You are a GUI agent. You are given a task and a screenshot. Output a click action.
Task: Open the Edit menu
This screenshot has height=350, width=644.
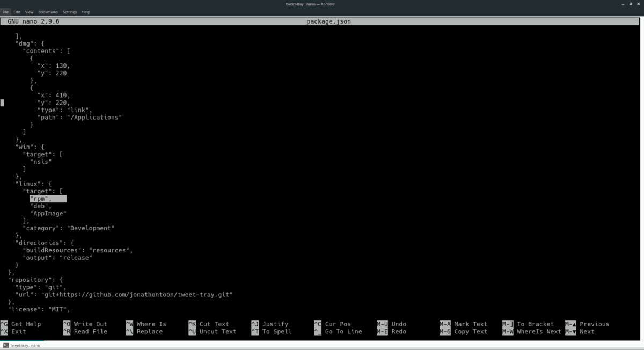[x=17, y=12]
